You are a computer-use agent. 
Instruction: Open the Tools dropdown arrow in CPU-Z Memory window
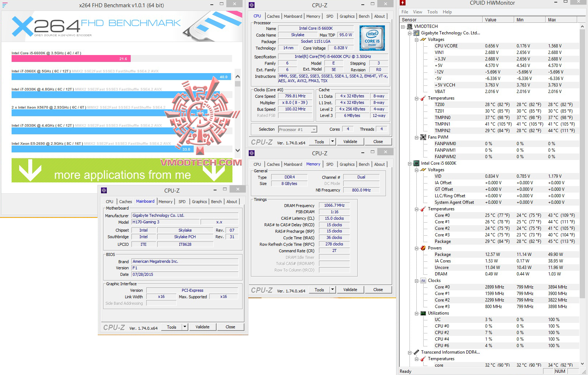point(332,290)
